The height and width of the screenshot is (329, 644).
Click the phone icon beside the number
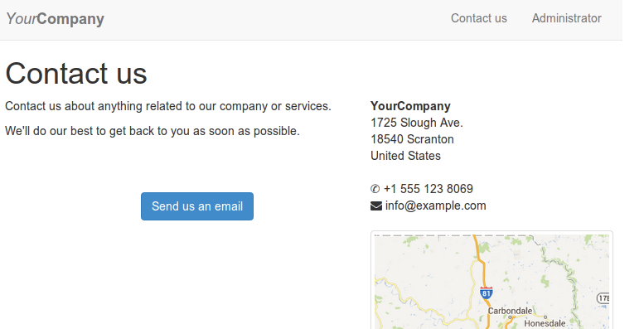click(375, 189)
